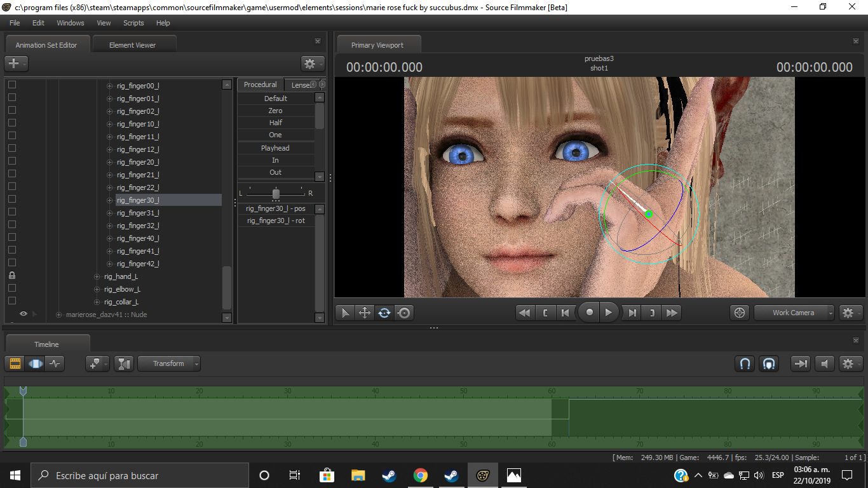The height and width of the screenshot is (488, 868).
Task: Open Google Chrome from the taskbar
Action: tap(420, 475)
